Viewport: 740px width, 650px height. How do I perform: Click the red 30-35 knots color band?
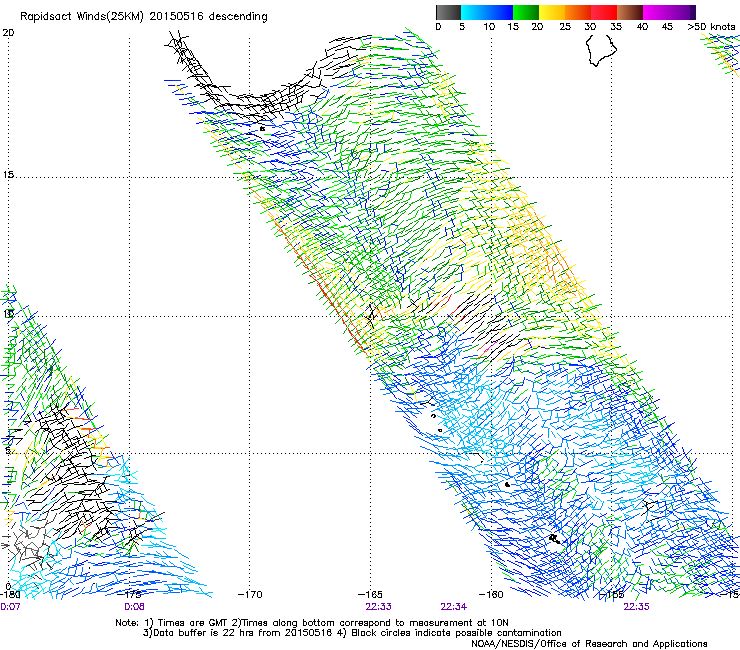[x=604, y=12]
